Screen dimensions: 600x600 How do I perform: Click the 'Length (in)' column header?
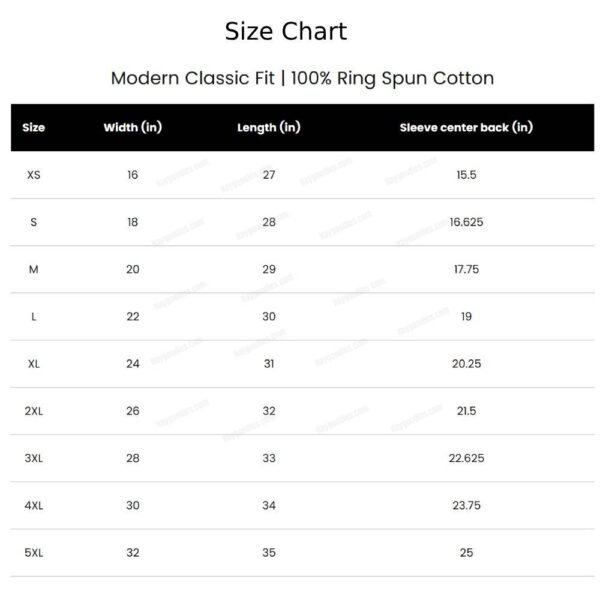(269, 128)
